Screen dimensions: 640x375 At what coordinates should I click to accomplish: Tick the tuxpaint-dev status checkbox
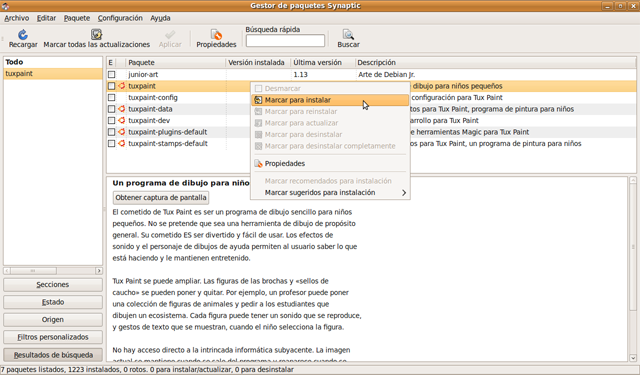pyautogui.click(x=111, y=120)
